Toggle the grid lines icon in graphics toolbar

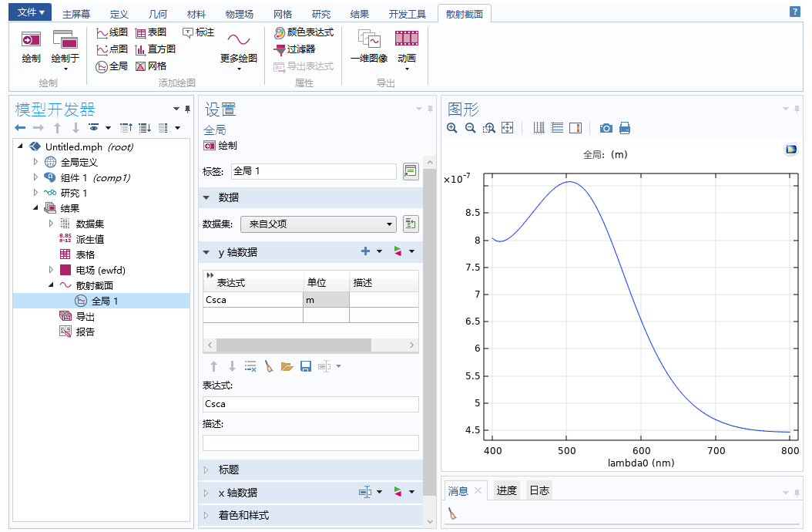coord(539,127)
